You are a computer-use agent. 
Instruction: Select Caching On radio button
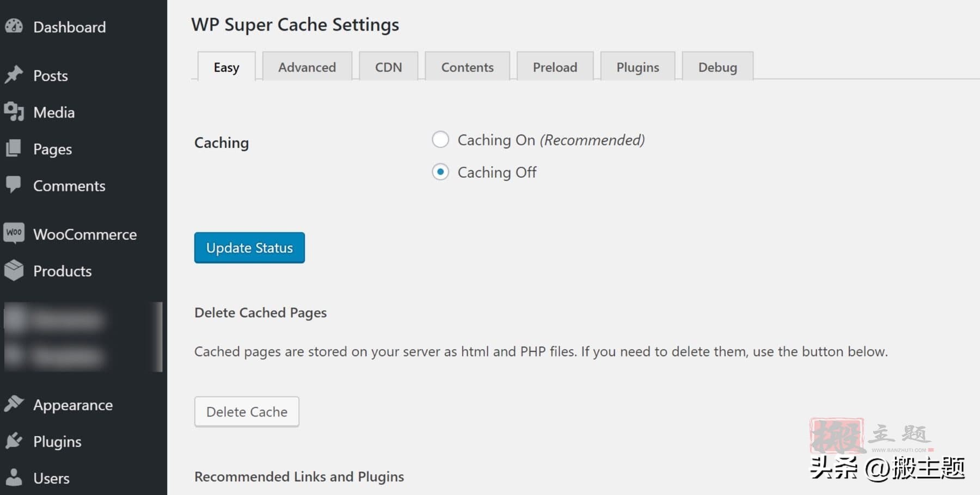click(x=440, y=140)
